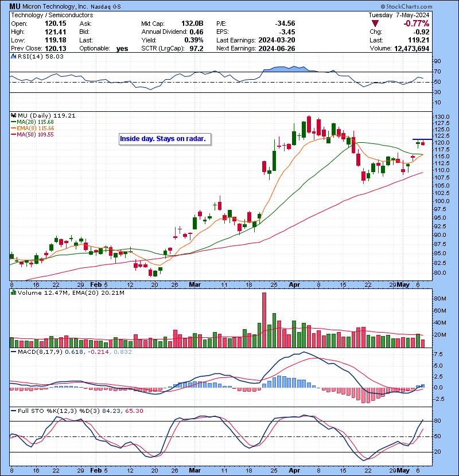The height and width of the screenshot is (476, 459).
Task: Click the EPS value -3.45
Action: coord(287,32)
